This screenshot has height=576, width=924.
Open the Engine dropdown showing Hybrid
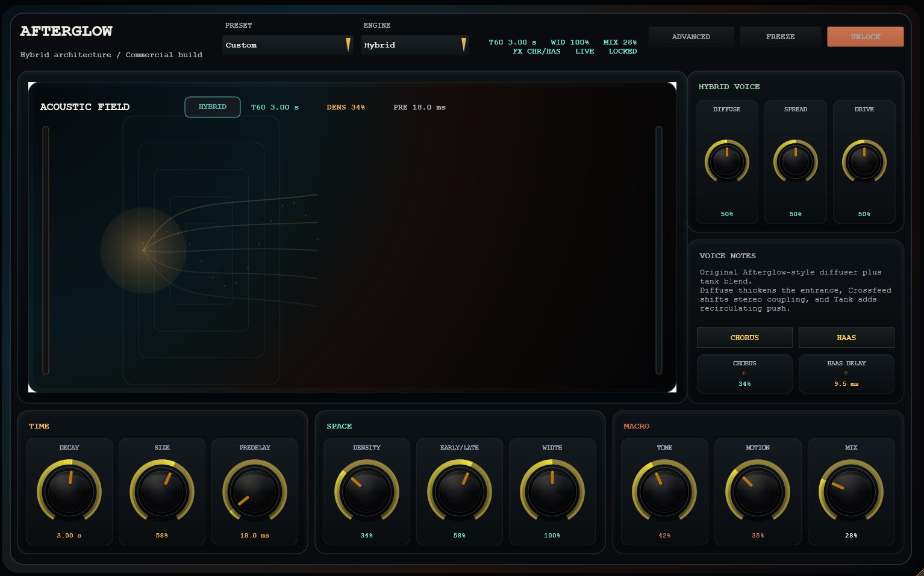coord(414,45)
